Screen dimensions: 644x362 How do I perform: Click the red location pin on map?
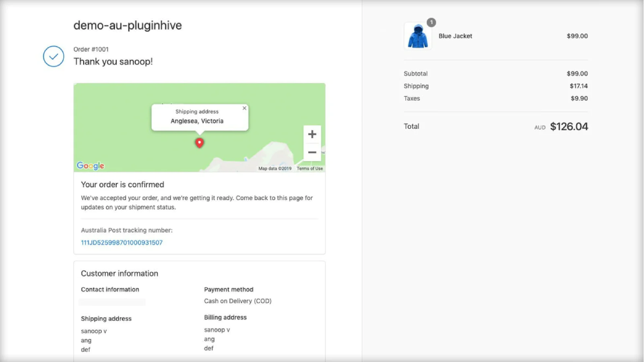[x=199, y=143]
